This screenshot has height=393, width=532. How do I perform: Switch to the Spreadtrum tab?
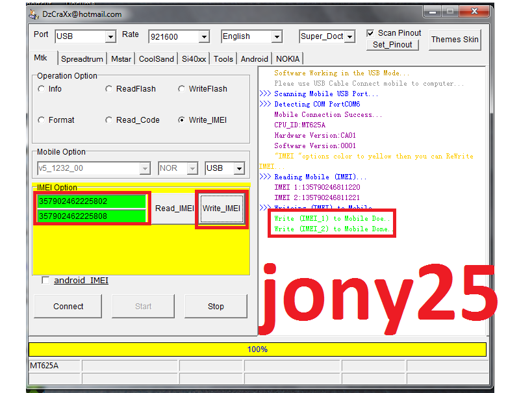point(82,59)
